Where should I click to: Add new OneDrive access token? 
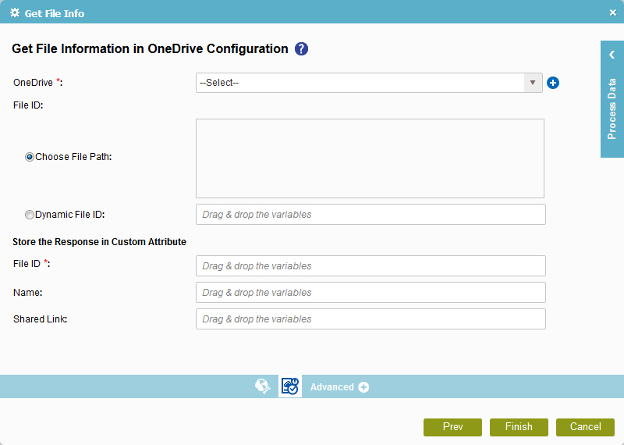[553, 83]
